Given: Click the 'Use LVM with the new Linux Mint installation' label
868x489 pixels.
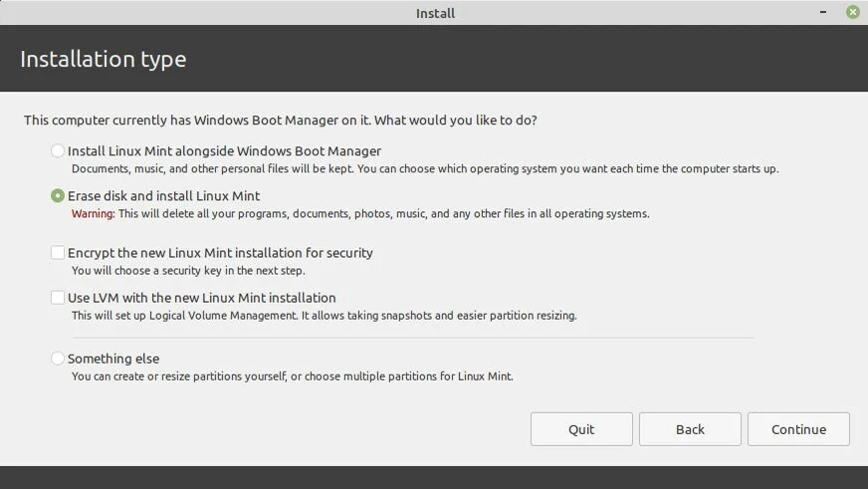Looking at the screenshot, I should [201, 298].
